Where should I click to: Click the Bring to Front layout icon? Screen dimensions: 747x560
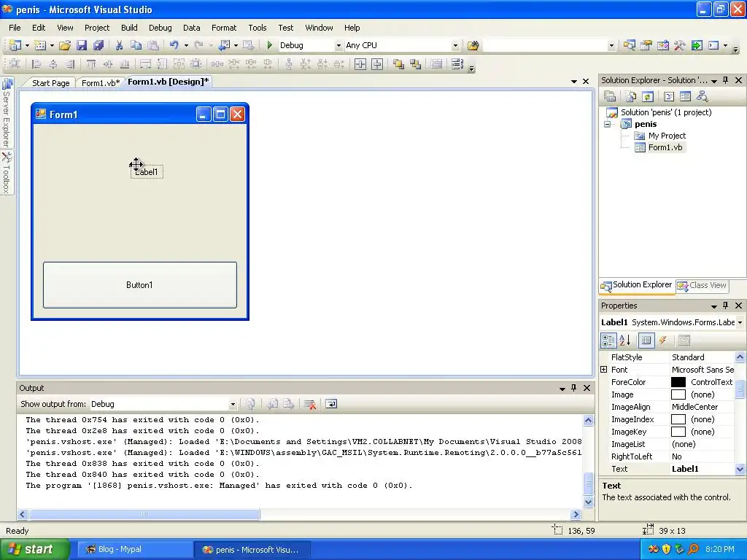[398, 64]
